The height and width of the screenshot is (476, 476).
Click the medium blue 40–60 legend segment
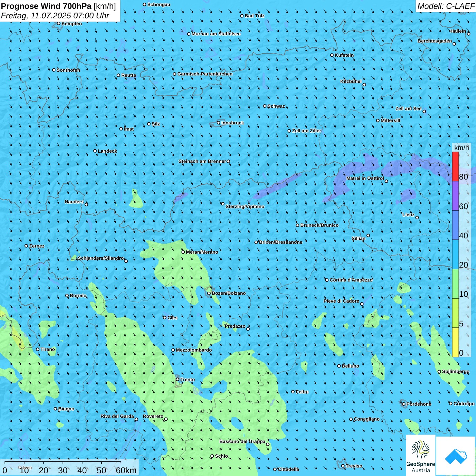(455, 225)
